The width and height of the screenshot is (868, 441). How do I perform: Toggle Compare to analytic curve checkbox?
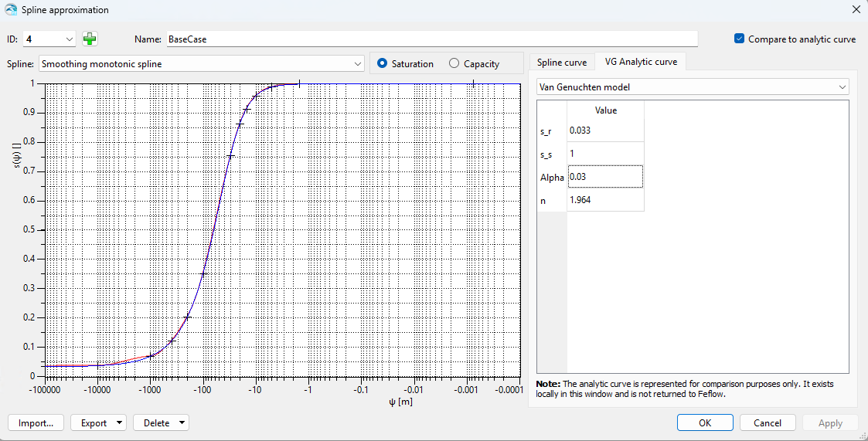click(740, 39)
